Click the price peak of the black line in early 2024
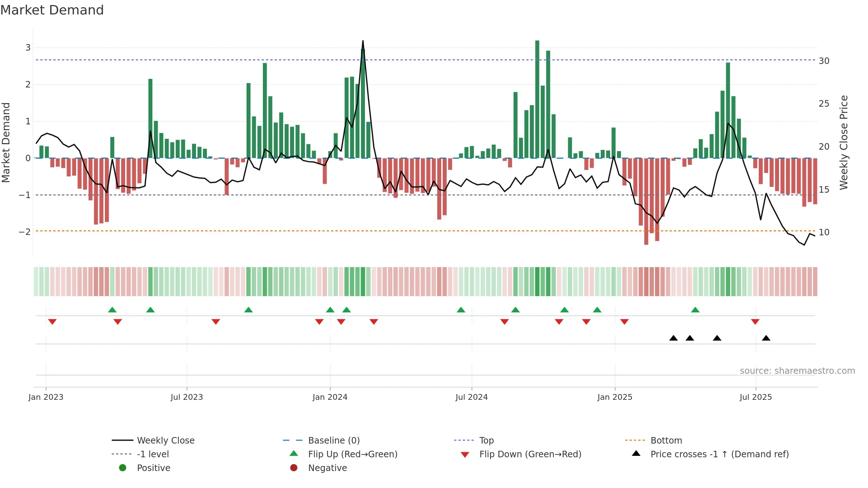868x488 pixels. 363,41
